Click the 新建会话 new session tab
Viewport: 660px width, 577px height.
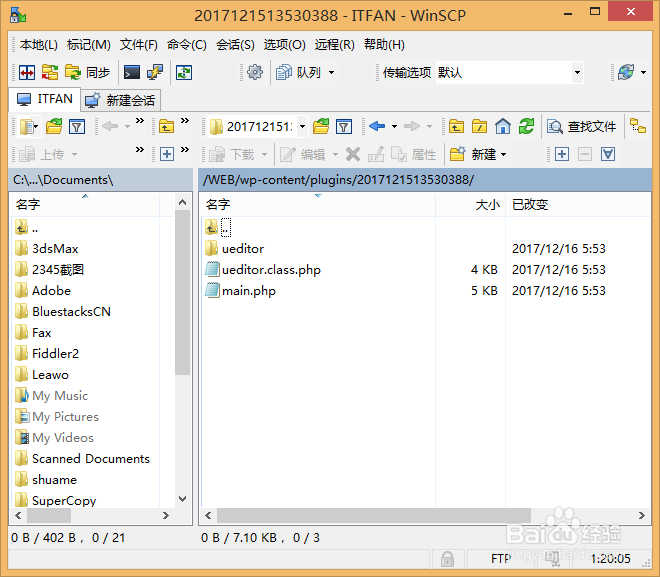point(120,100)
